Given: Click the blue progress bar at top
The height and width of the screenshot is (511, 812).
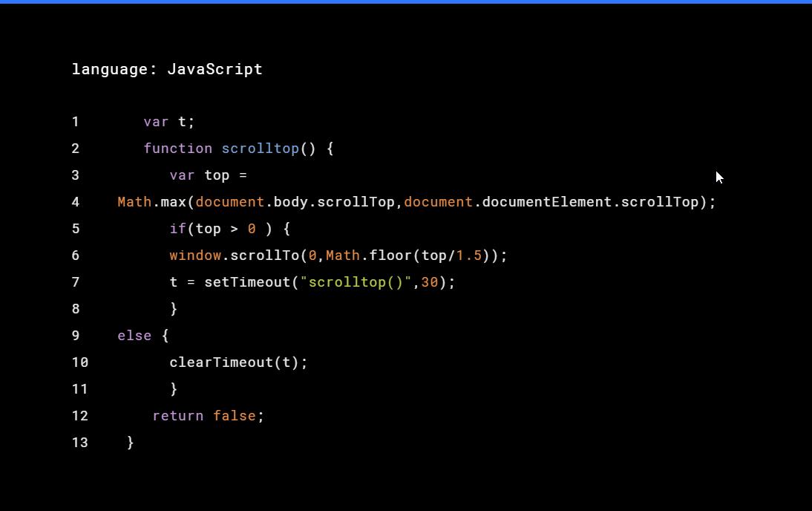Looking at the screenshot, I should tap(406, 1).
